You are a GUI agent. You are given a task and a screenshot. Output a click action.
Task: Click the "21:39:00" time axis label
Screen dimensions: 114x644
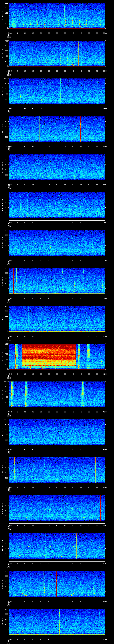[x=9, y=336]
